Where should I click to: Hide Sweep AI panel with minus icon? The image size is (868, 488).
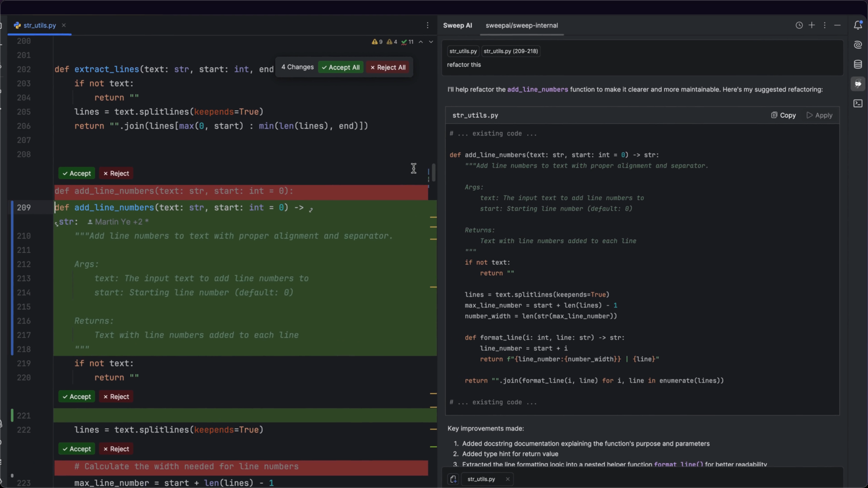pyautogui.click(x=837, y=25)
